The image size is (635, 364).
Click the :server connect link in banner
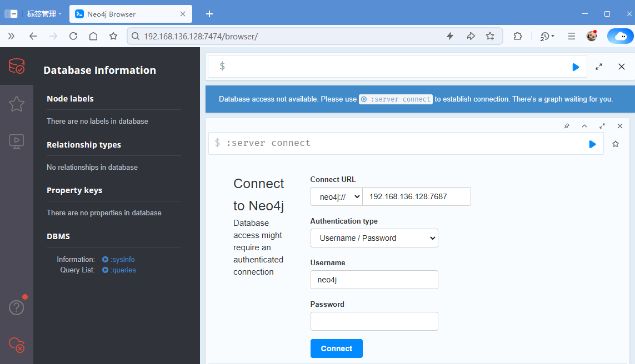(396, 99)
